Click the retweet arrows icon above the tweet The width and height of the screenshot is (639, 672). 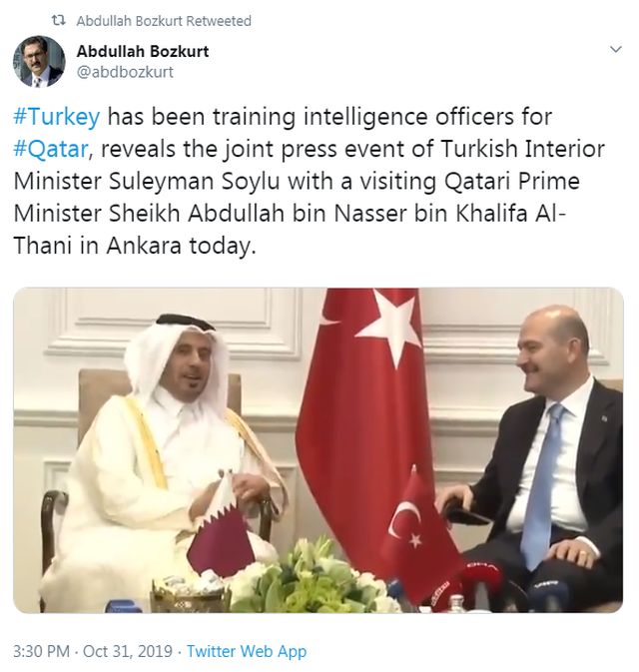58,21
